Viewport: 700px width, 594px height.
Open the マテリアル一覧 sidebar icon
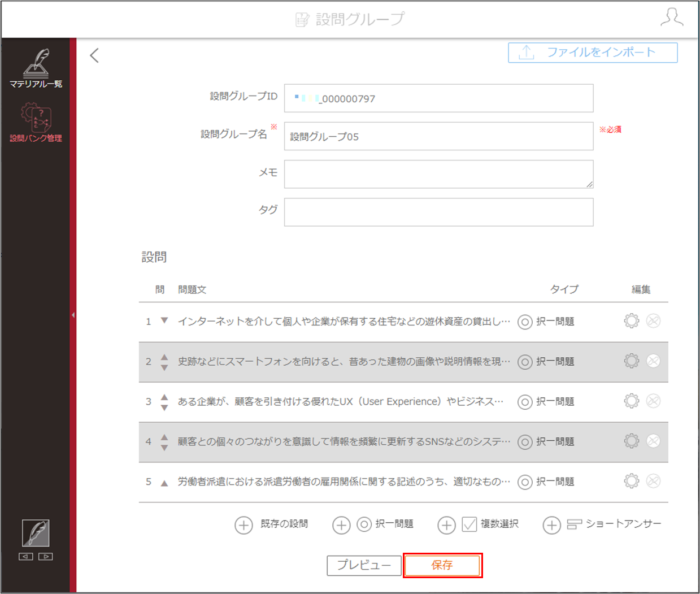36,69
